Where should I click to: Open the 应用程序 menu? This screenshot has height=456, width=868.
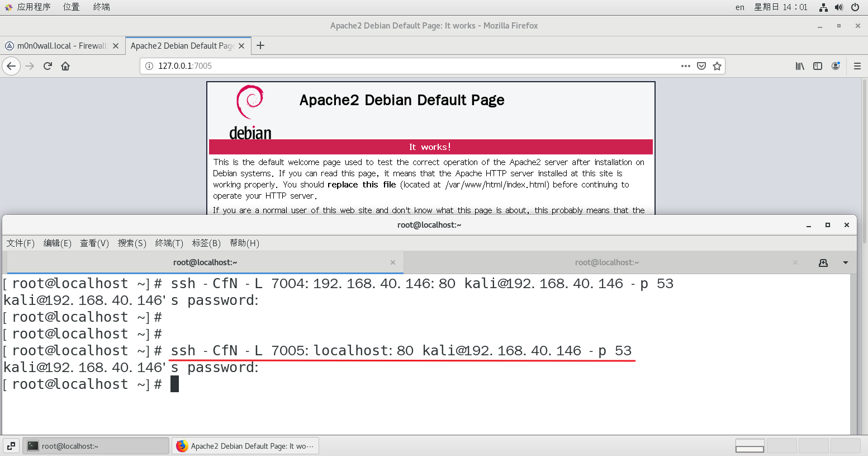pos(28,7)
